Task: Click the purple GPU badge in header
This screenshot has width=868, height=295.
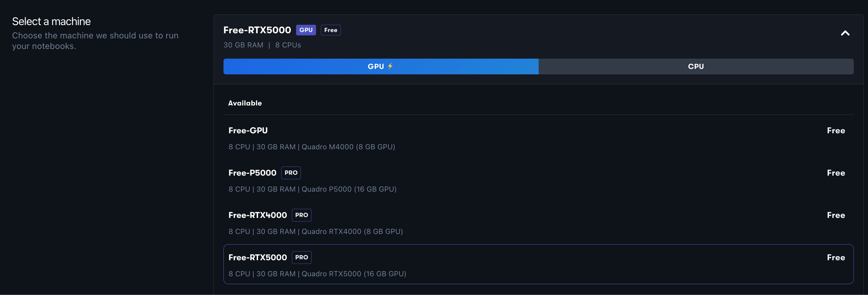Action: pyautogui.click(x=306, y=30)
